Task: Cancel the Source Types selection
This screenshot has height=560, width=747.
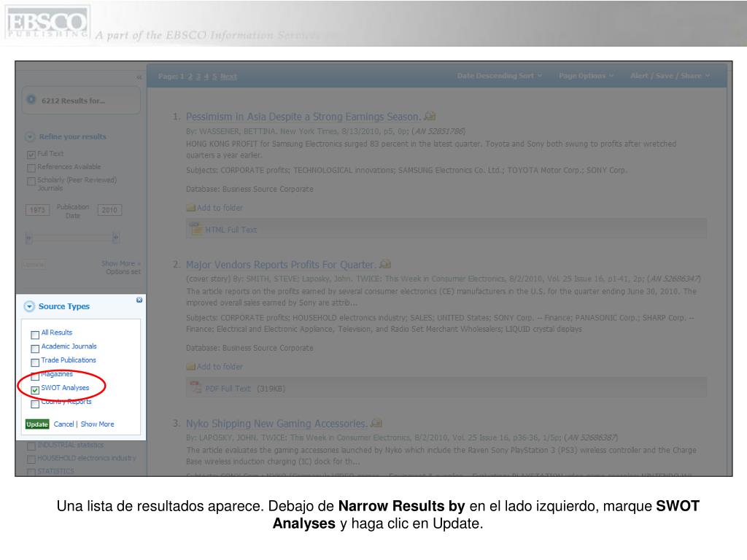Action: [64, 424]
